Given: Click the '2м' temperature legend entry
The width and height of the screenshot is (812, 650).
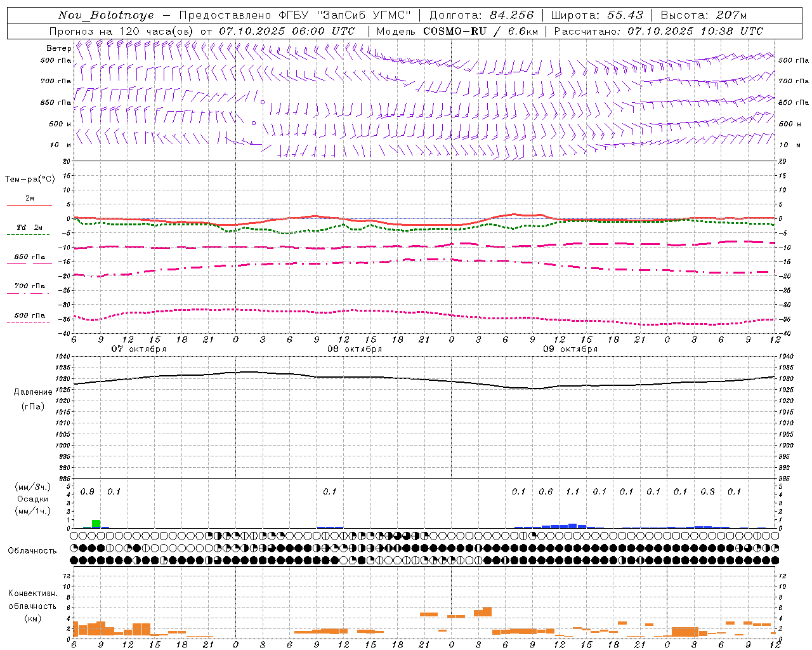Looking at the screenshot, I should coord(30,198).
